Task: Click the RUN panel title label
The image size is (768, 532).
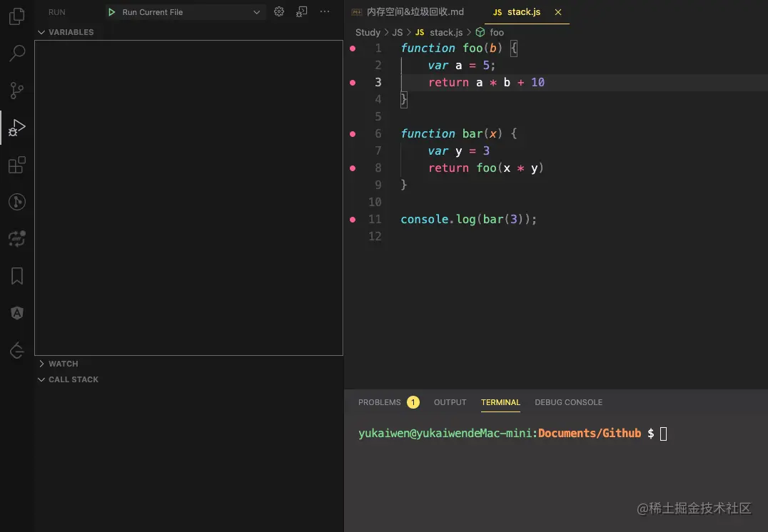Action: [57, 12]
